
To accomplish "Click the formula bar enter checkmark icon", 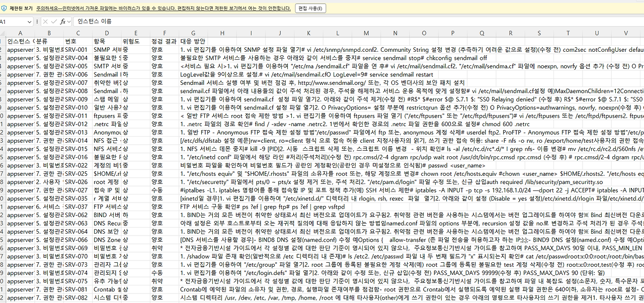I will [x=54, y=22].
